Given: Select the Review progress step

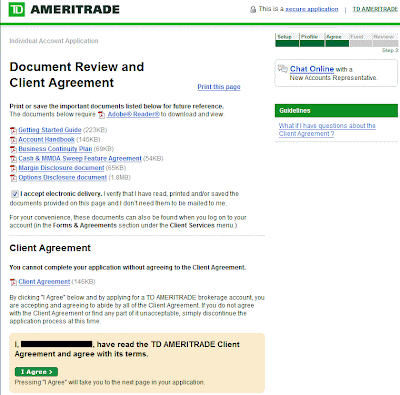Looking at the screenshot, I should tap(385, 40).
